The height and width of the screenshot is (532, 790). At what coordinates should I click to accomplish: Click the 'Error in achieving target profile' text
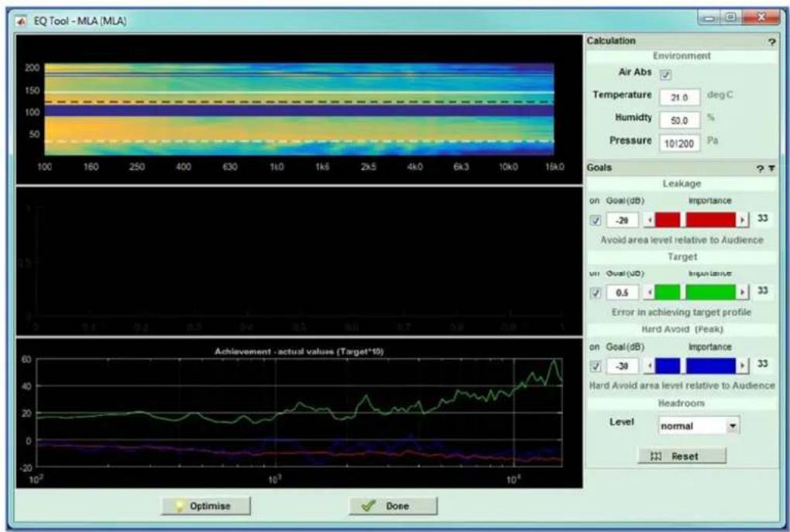pos(681,312)
